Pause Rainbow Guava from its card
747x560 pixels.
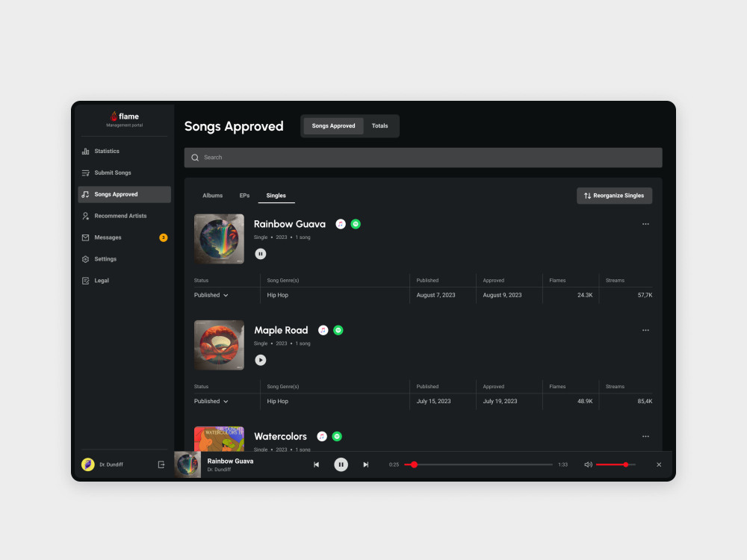[261, 254]
